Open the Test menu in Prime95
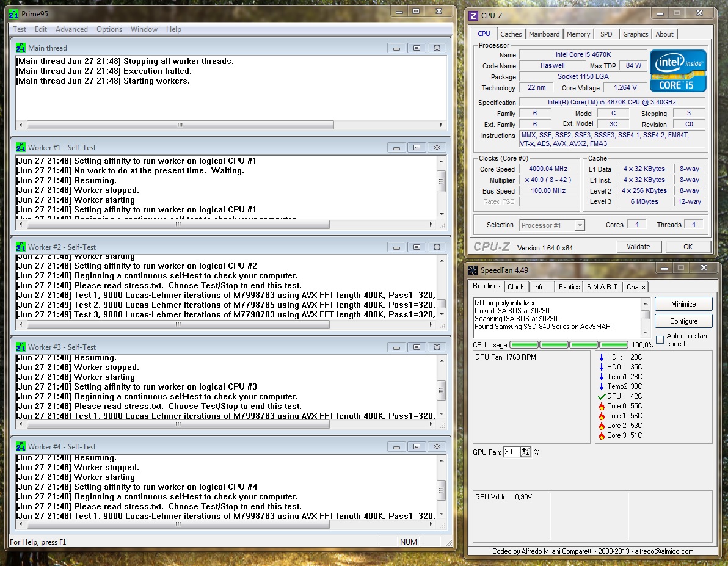 (20, 29)
